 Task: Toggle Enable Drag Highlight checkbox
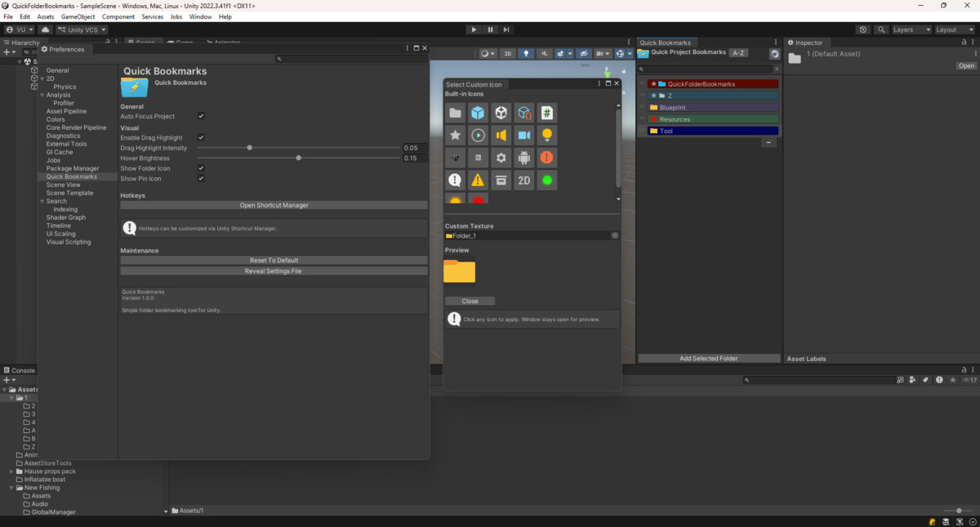tap(201, 137)
